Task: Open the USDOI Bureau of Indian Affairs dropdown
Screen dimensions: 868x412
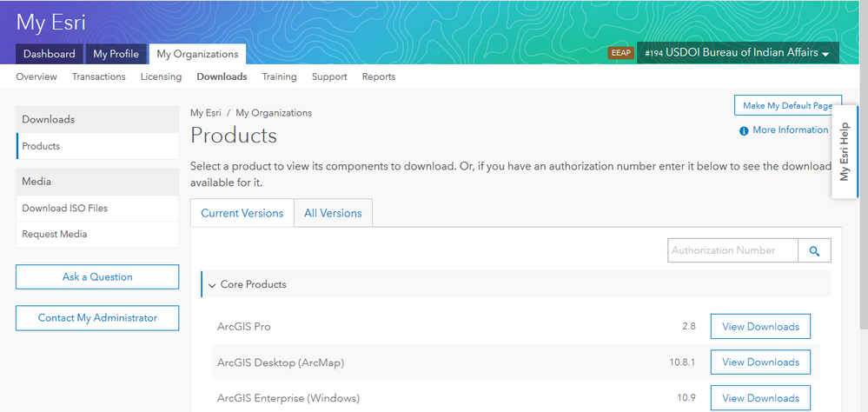Action: coord(738,53)
